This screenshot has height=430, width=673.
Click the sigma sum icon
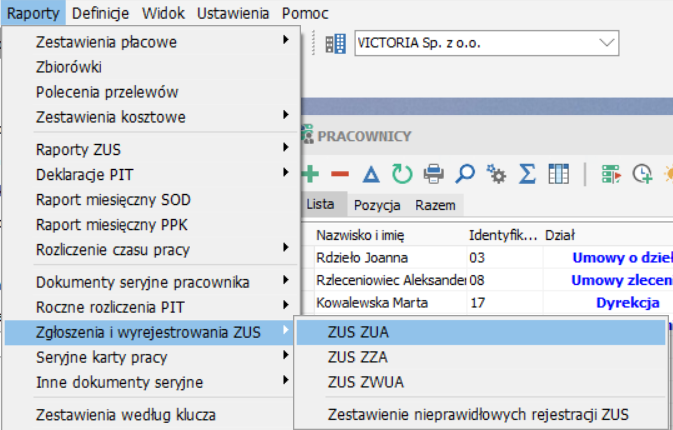[527, 174]
